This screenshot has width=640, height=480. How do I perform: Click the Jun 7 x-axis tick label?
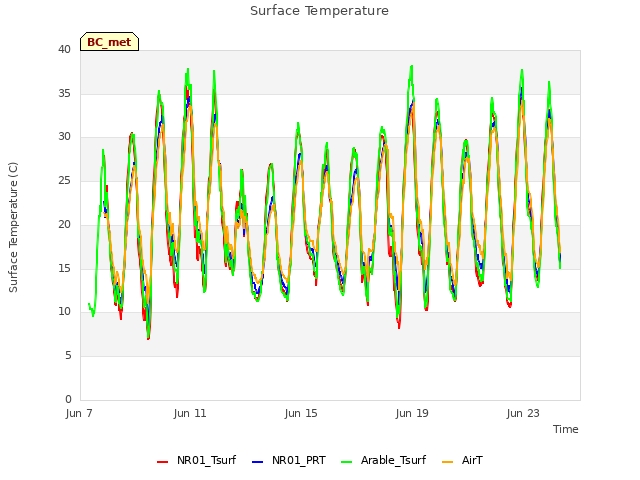pos(79,413)
